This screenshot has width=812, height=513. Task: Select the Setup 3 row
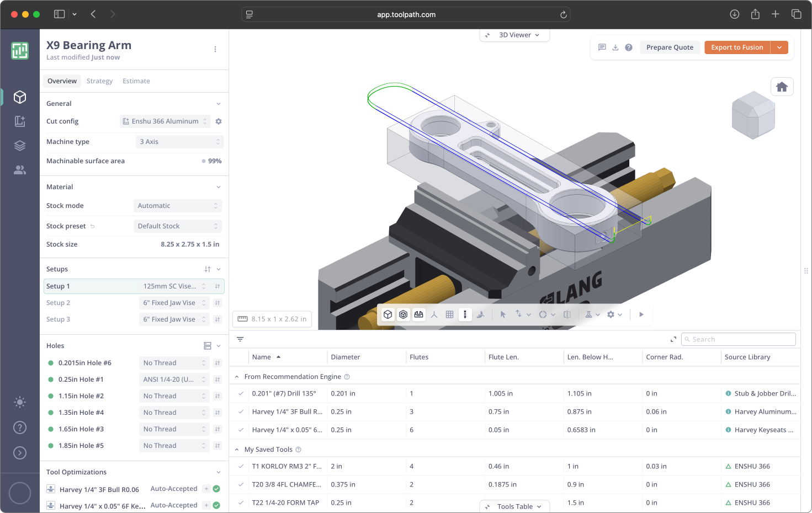coord(134,319)
